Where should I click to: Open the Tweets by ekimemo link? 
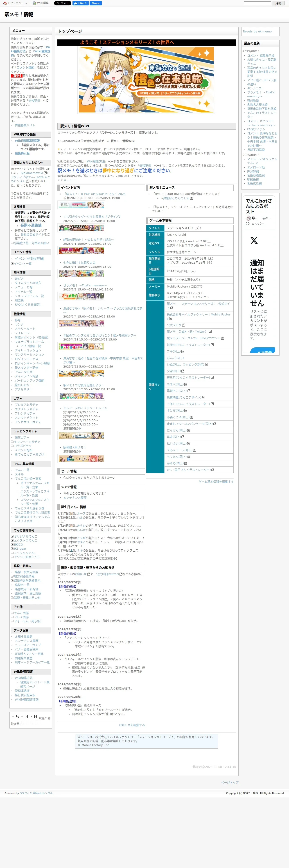point(257,31)
